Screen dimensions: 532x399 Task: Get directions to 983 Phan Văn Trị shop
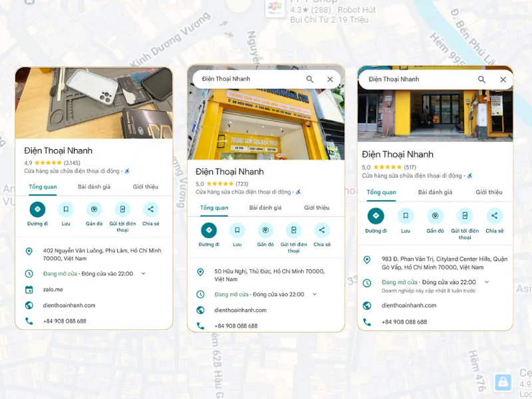[x=376, y=215]
